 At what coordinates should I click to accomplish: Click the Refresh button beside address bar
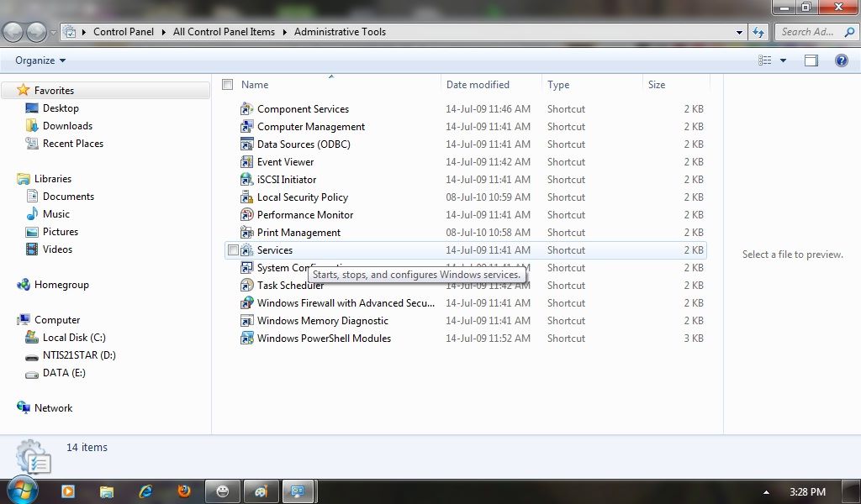[x=758, y=32]
